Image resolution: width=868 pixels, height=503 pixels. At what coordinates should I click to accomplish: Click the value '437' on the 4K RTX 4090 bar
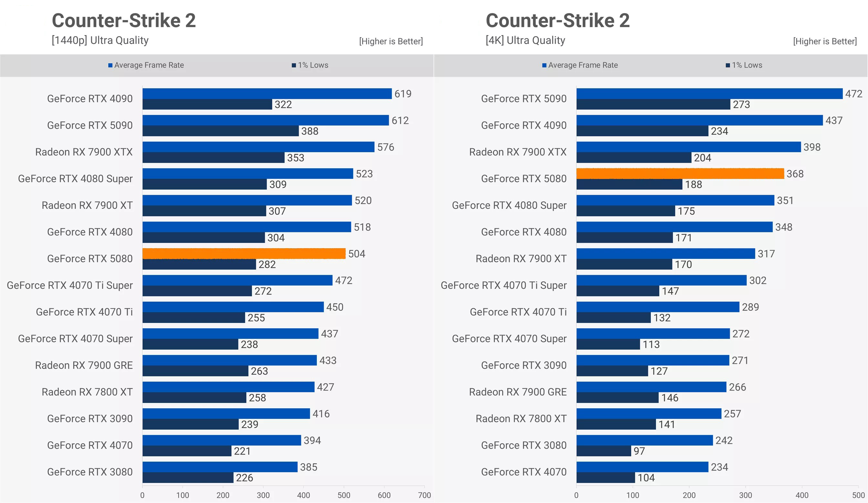coord(834,121)
